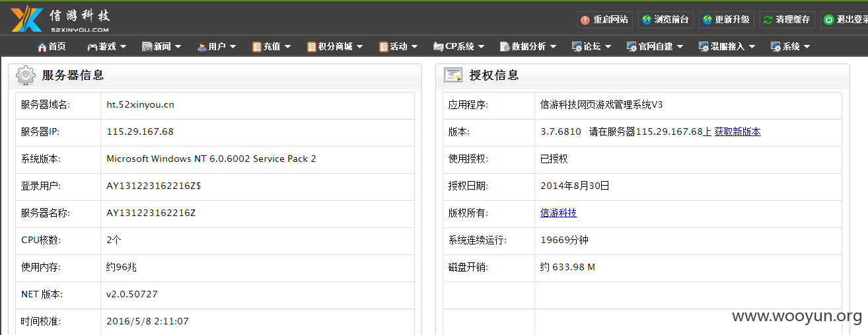Click the people icon beside 用户
This screenshot has height=335, width=868.
coord(201,47)
